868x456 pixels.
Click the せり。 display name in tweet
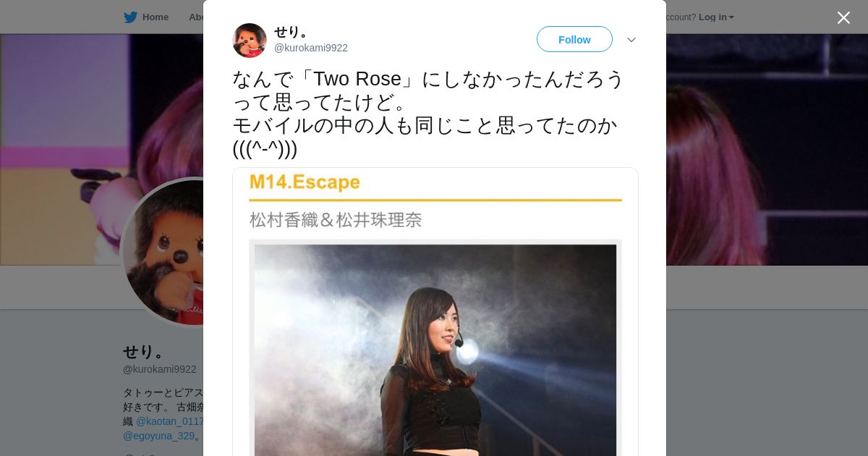(292, 31)
